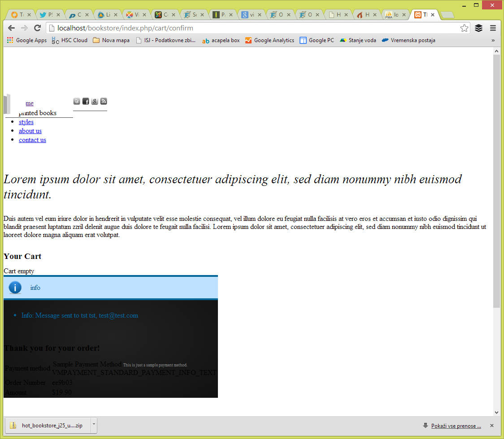Click the 'Sample Payment Method' text
Image resolution: width=504 pixels, height=439 pixels.
[x=87, y=364]
